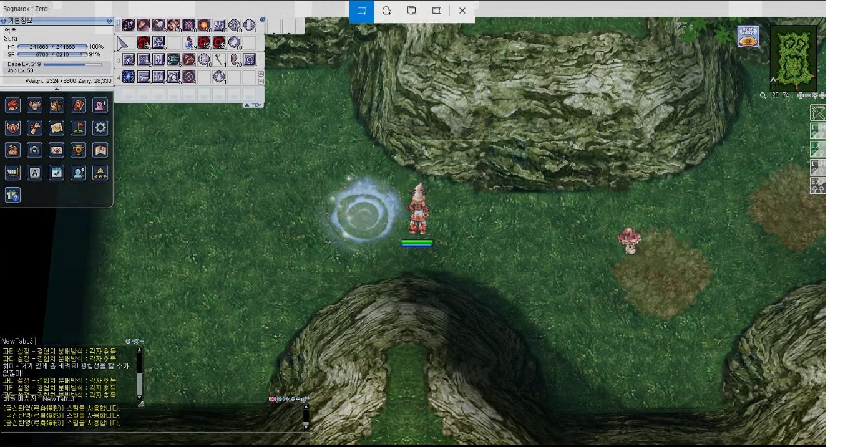Click the gift box help icon
Image resolution: width=868 pixels, height=447 pixels.
(13, 195)
